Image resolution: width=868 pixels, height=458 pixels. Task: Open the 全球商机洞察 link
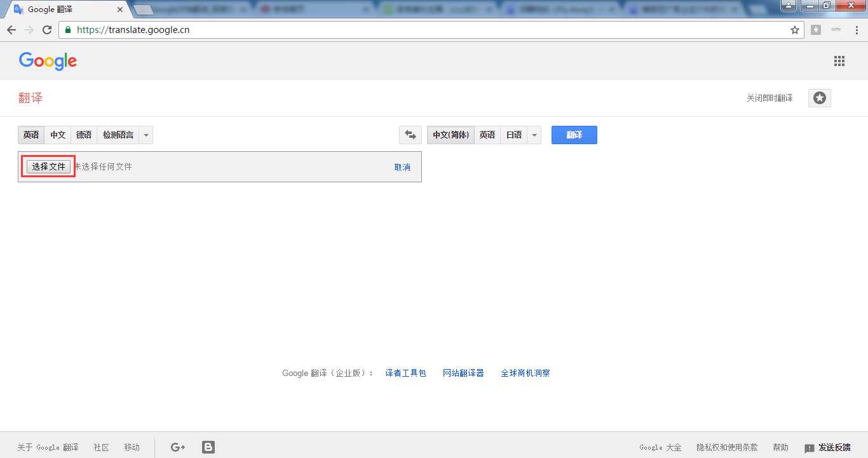[526, 373]
